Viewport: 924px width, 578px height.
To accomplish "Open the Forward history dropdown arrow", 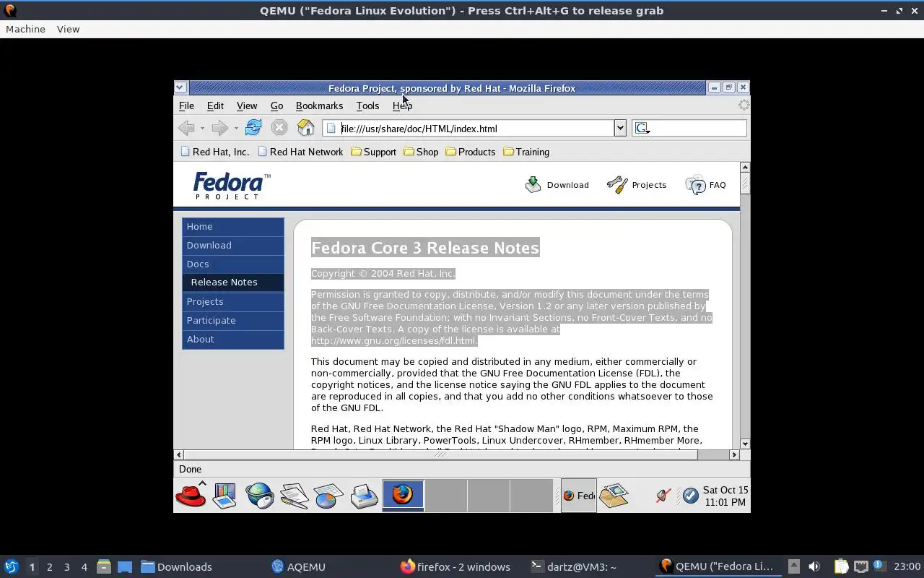I will [235, 129].
